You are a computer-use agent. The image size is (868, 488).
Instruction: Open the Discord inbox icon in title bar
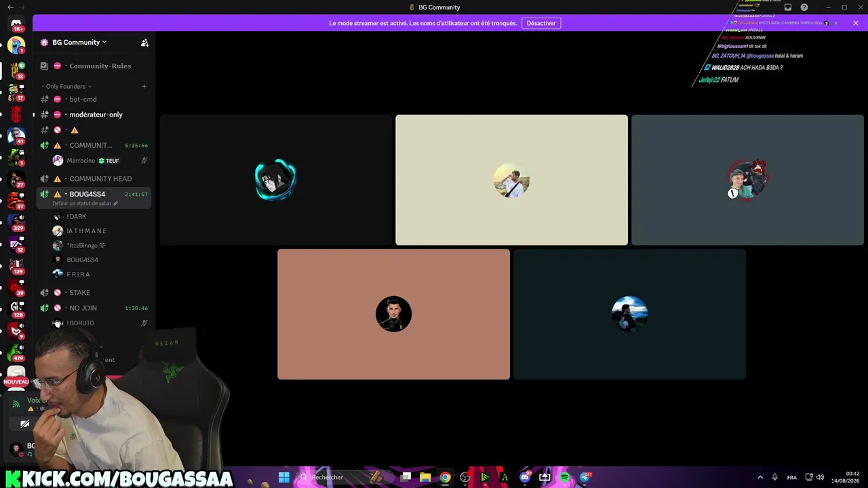point(788,7)
